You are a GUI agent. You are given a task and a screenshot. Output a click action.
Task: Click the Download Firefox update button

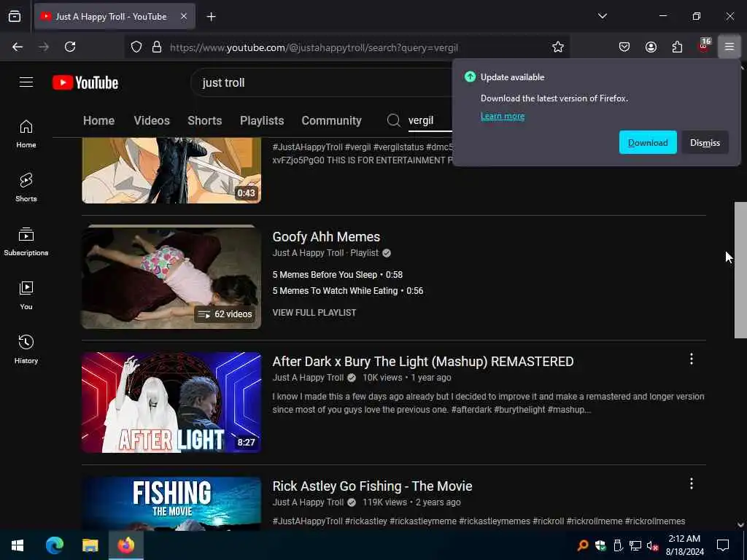pyautogui.click(x=648, y=142)
